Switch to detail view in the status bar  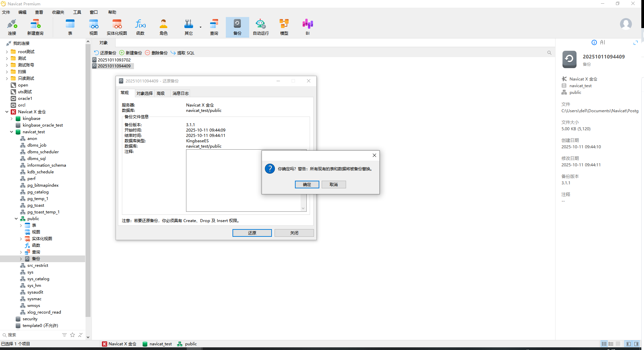(x=611, y=344)
